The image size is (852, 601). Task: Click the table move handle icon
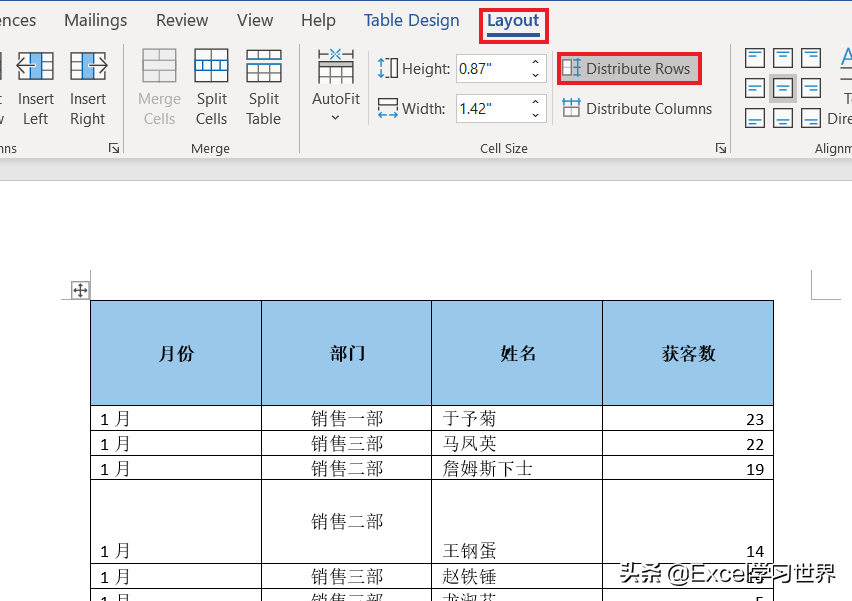[x=80, y=290]
